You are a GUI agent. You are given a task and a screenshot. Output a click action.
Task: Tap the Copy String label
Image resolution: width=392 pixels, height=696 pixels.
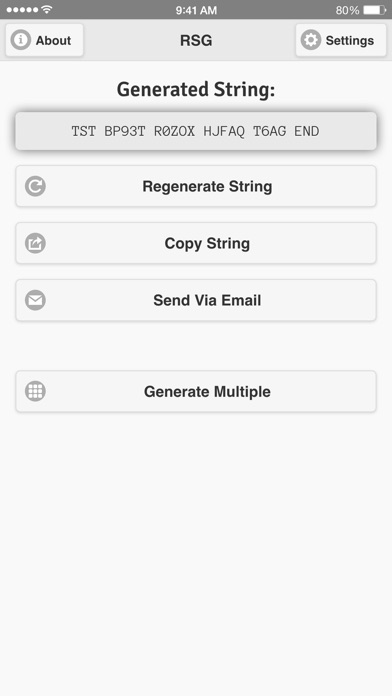[207, 243]
